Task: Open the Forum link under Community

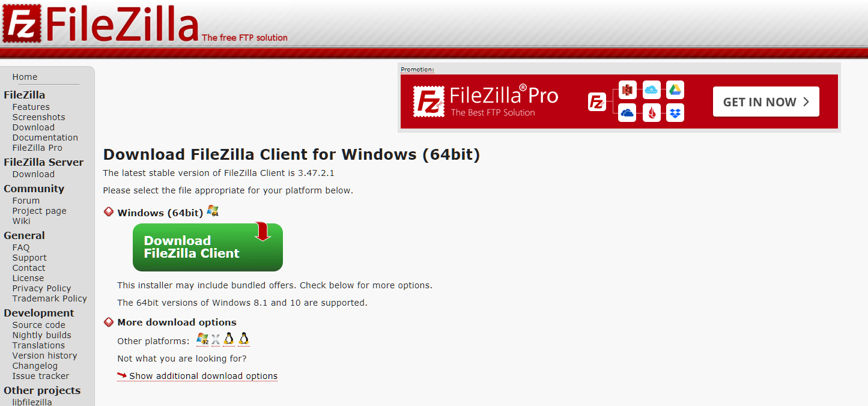Action: pyautogui.click(x=26, y=201)
